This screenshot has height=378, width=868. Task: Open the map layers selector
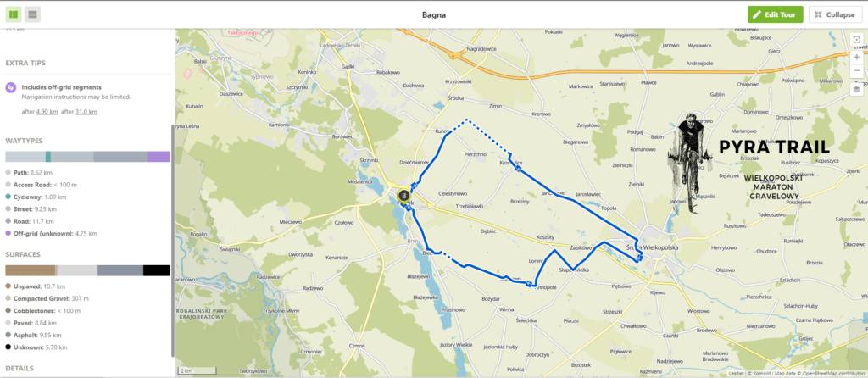click(x=856, y=89)
